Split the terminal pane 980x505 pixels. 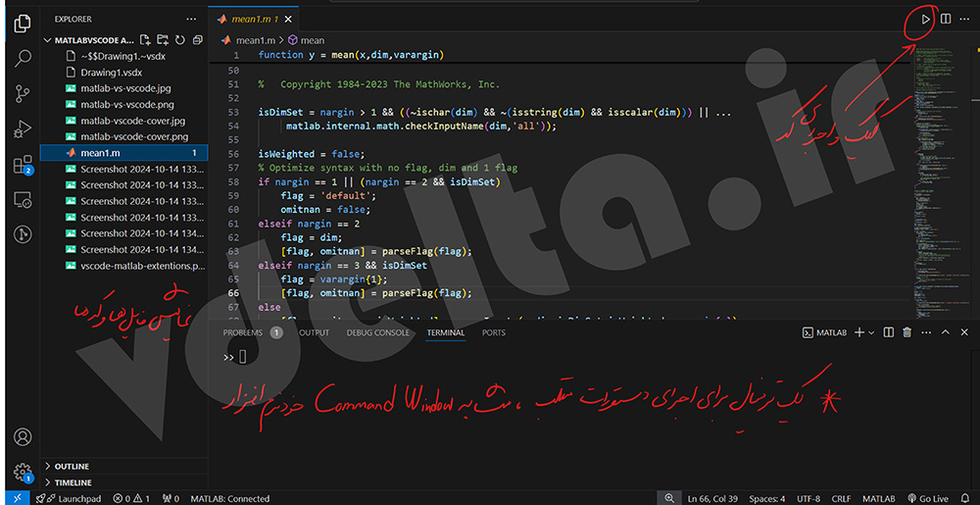pos(888,332)
